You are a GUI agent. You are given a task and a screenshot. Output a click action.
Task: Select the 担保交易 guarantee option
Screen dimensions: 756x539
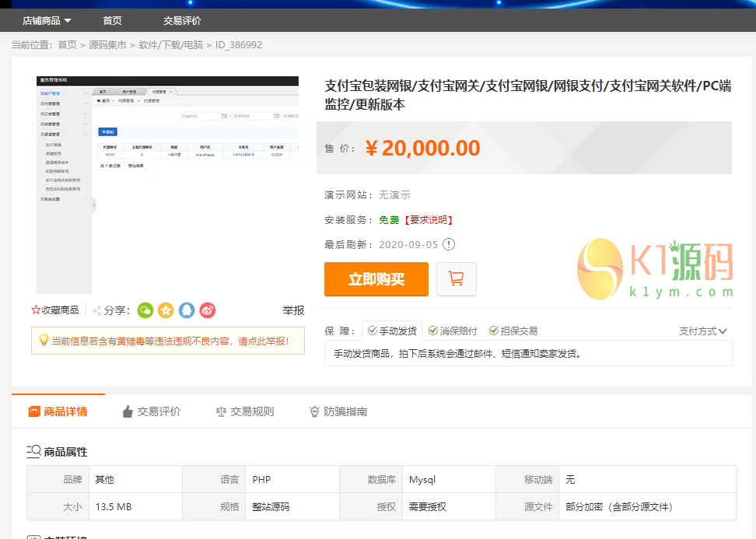coord(513,331)
